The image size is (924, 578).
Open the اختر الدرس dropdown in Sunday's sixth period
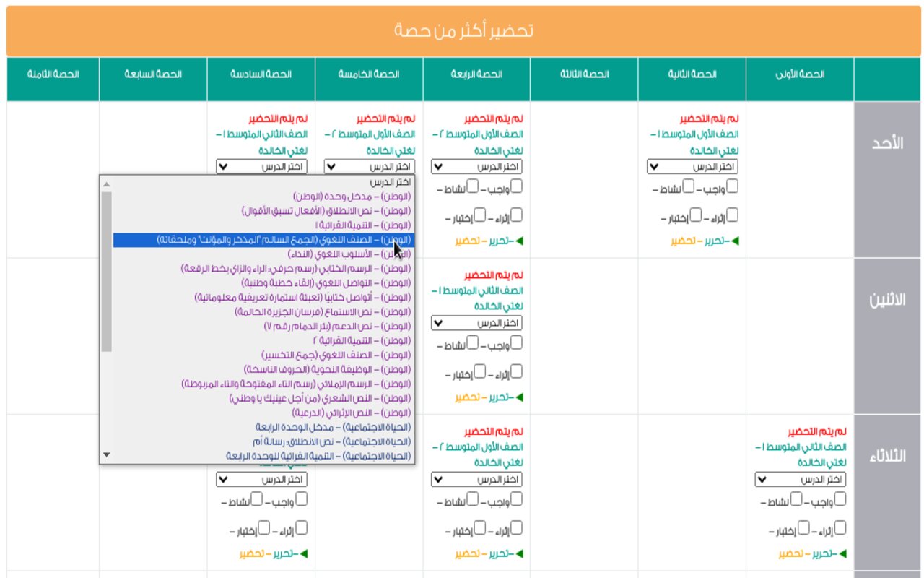pyautogui.click(x=261, y=167)
